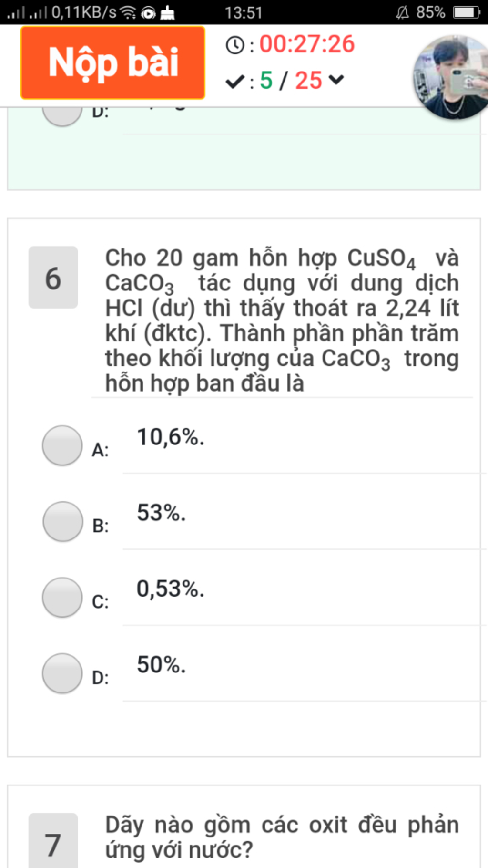Tap the checkmark progress icon
The image size is (488, 868).
(235, 82)
